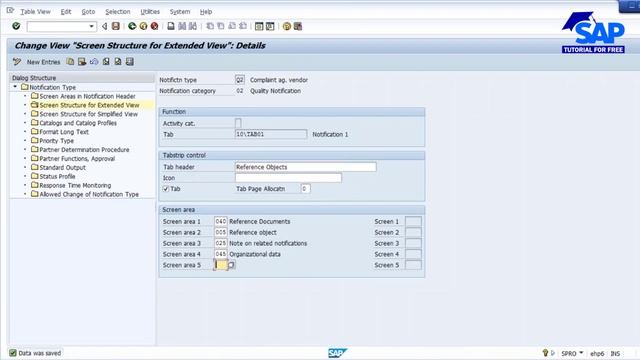The image size is (640, 360).
Task: Open the Selection menu
Action: tap(118, 12)
